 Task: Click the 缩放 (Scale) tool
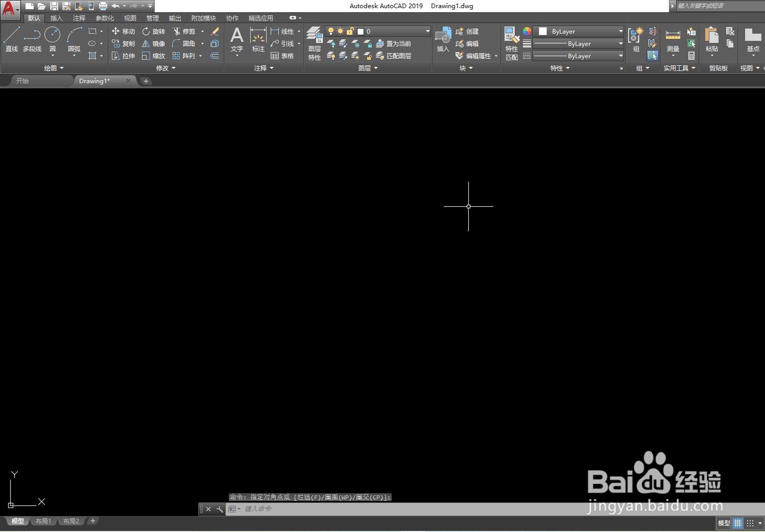coord(153,56)
